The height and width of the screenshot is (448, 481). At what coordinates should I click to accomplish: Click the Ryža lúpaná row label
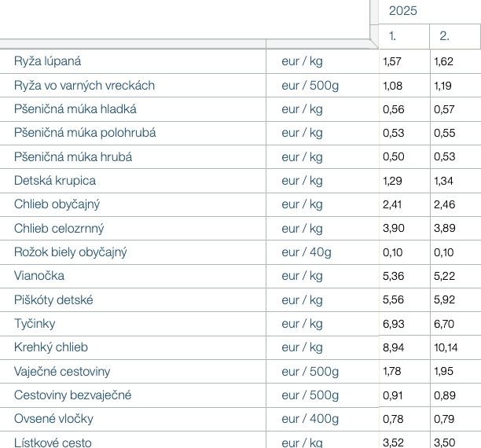click(x=48, y=61)
